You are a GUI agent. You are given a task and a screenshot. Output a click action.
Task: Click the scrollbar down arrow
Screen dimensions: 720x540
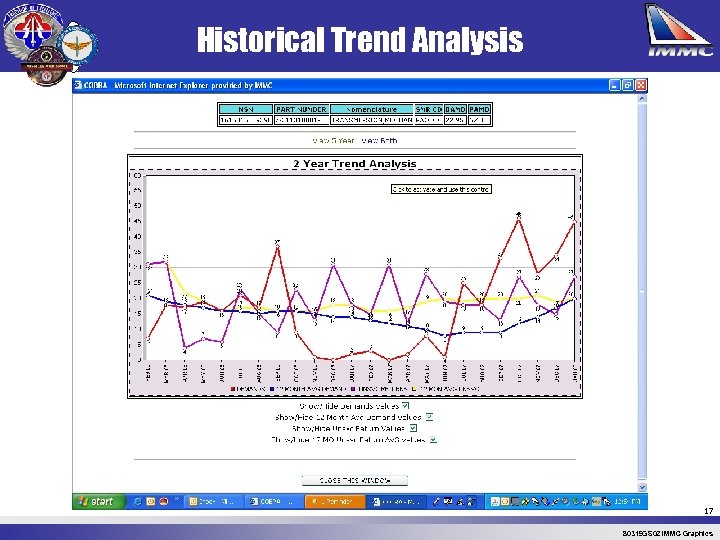pyautogui.click(x=642, y=487)
